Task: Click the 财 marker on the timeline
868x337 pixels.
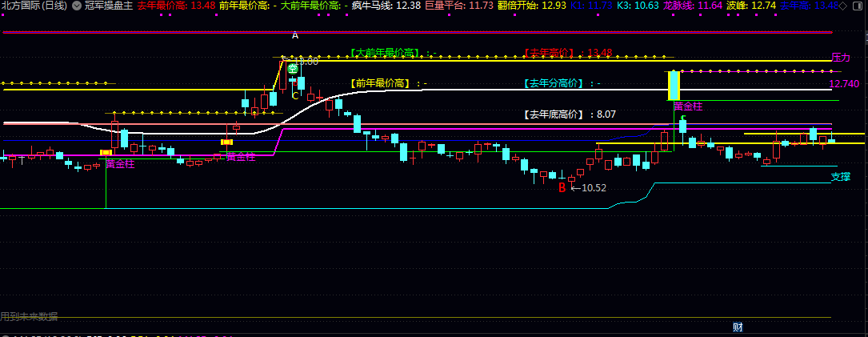Action: pyautogui.click(x=738, y=327)
